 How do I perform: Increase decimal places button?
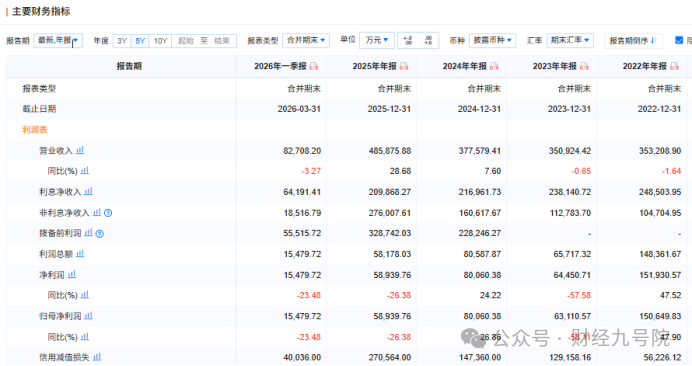pos(408,41)
